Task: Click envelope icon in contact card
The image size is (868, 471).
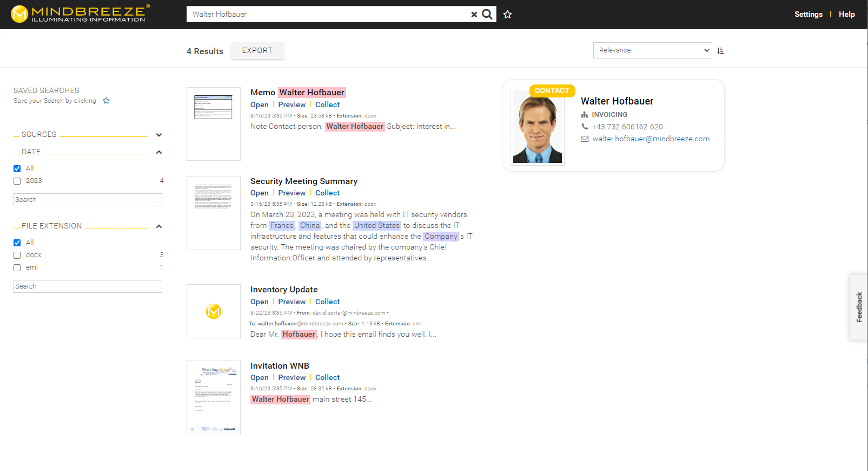Action: point(585,139)
